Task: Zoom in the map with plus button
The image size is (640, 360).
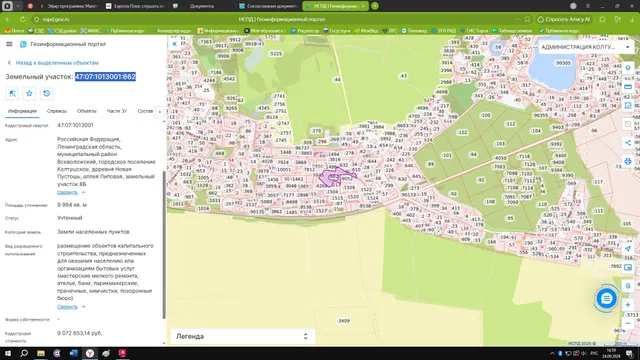Action: tap(628, 304)
